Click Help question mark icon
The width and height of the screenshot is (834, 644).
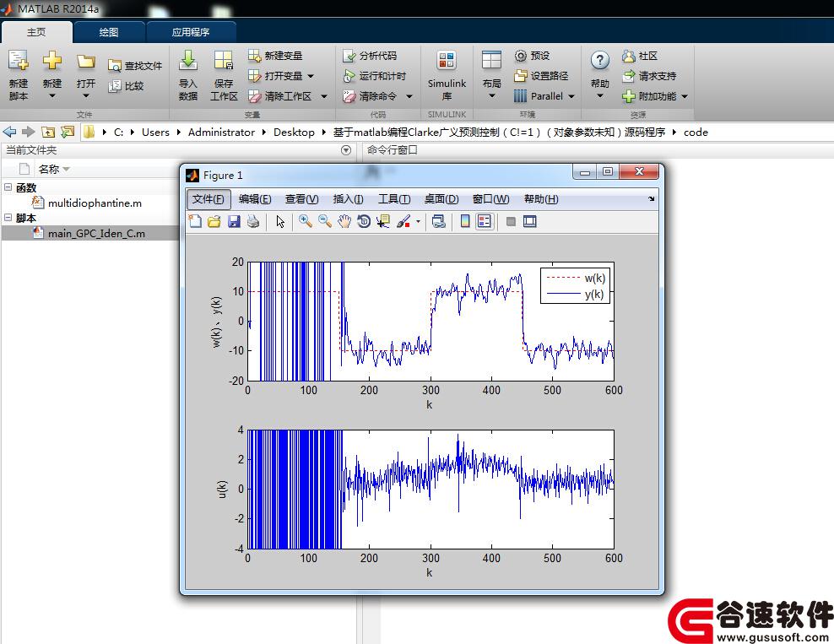599,61
